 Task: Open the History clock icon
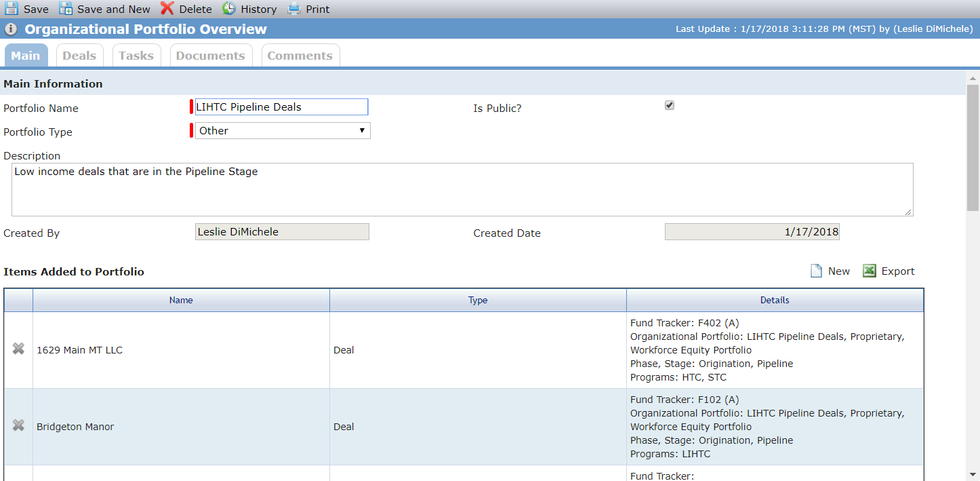229,9
